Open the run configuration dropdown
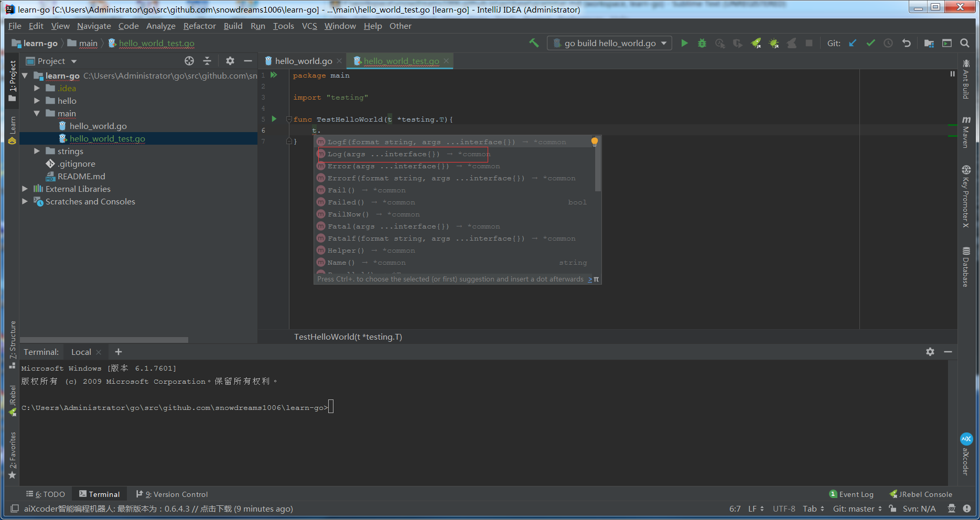Viewport: 980px width, 520px height. pyautogui.click(x=609, y=44)
